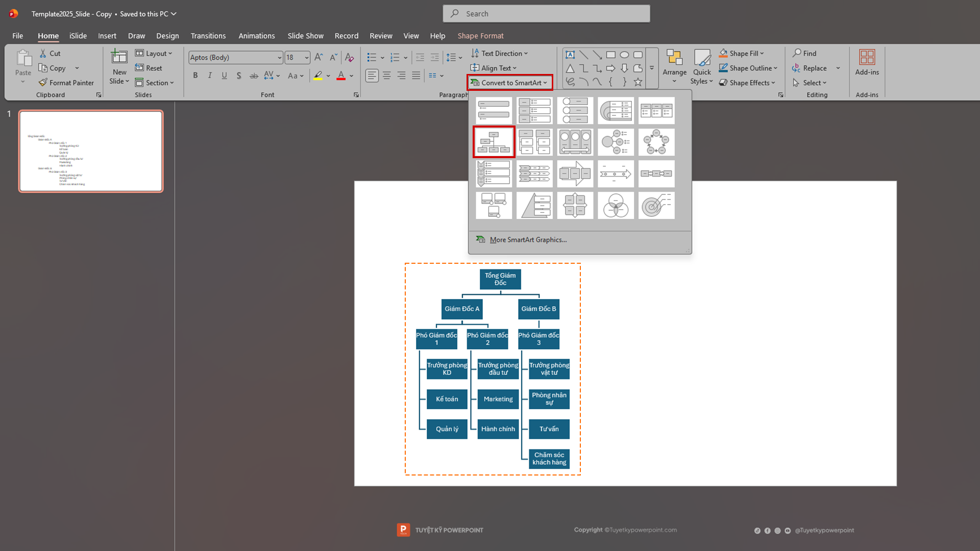Switch to the Transitions tab
The image size is (980, 551).
[208, 36]
